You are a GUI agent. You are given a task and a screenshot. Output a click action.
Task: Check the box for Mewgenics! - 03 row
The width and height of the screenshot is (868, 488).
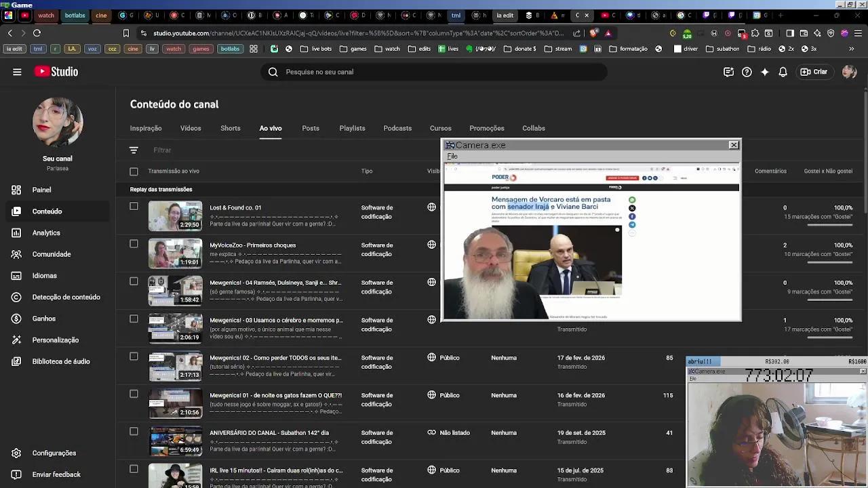(134, 319)
